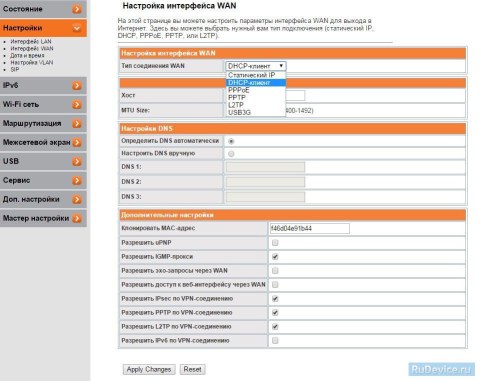Open the Доп. настройки menu section
Screen dimensions: 480x381
click(x=43, y=199)
